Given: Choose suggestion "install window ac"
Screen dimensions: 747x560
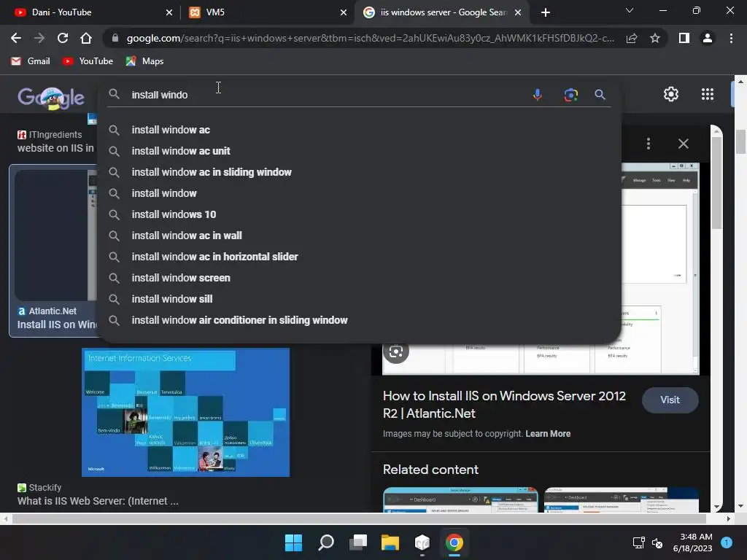Looking at the screenshot, I should [359, 130].
